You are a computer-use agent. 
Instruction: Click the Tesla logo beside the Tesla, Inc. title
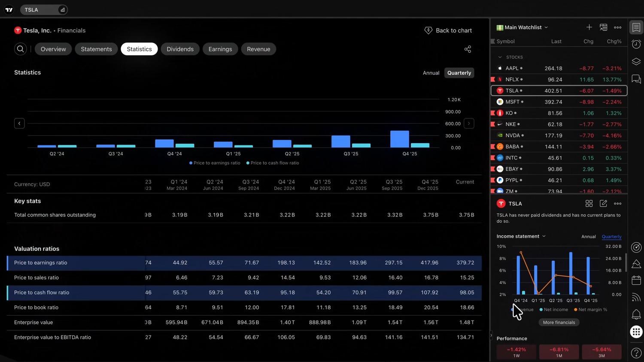pos(18,30)
